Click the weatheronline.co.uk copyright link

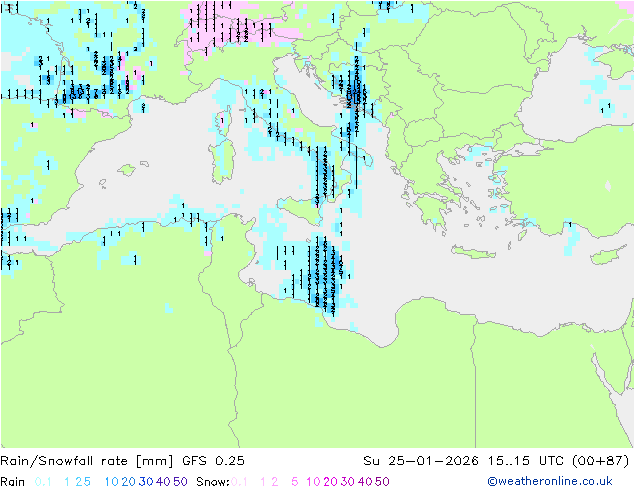[x=550, y=482]
